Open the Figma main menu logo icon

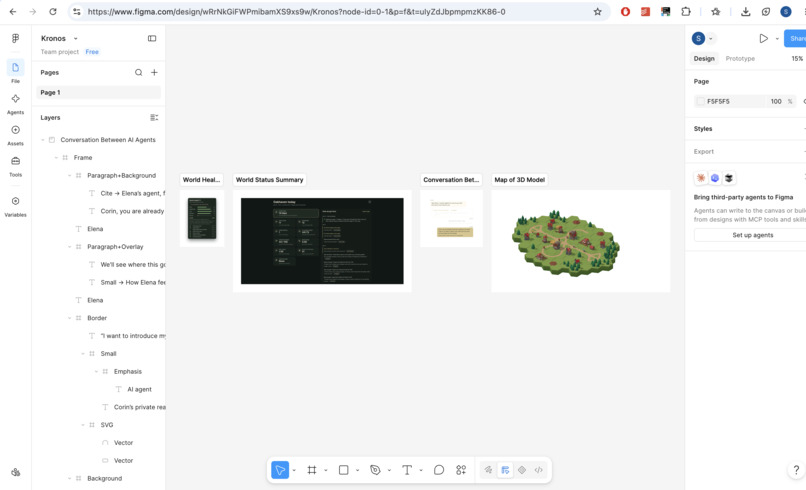tap(15, 38)
